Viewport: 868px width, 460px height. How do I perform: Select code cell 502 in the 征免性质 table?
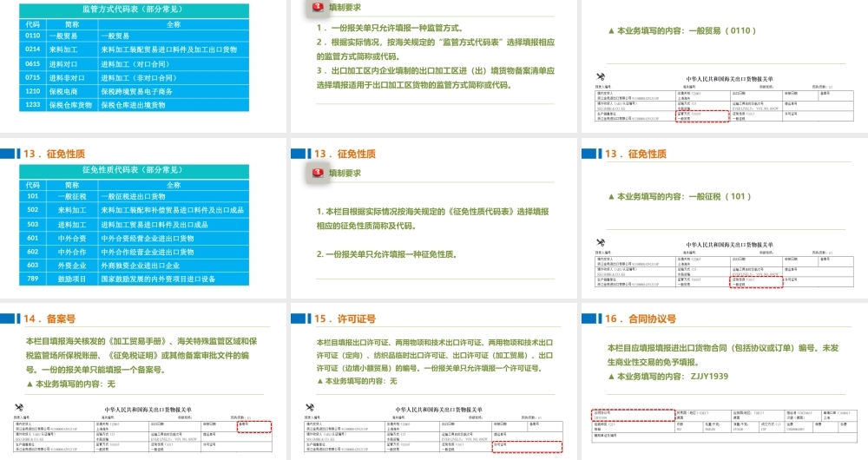pos(33,210)
